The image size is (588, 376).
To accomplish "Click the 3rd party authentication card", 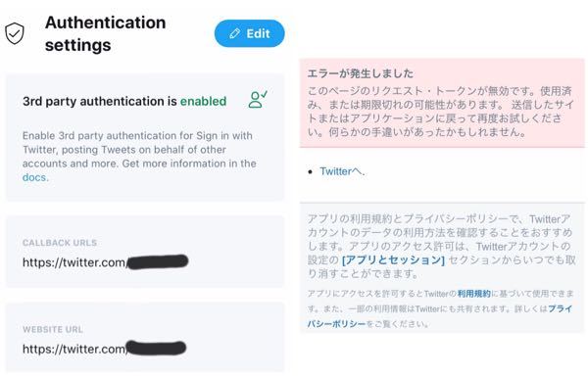I will (145, 137).
